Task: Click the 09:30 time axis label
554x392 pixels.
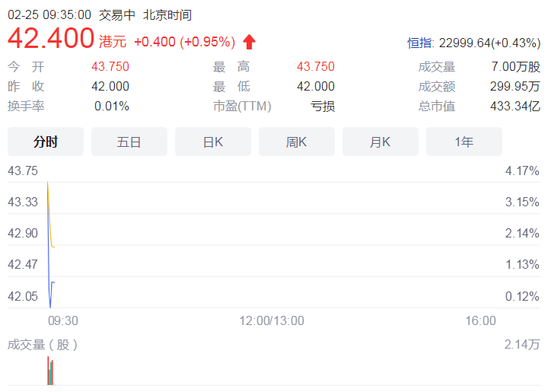Action: pos(63,320)
